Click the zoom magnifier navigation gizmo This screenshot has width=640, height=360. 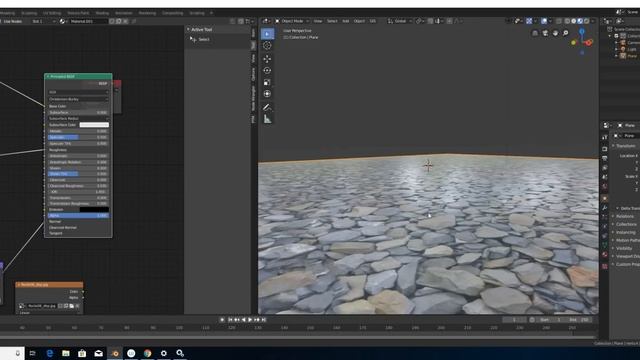(x=565, y=33)
